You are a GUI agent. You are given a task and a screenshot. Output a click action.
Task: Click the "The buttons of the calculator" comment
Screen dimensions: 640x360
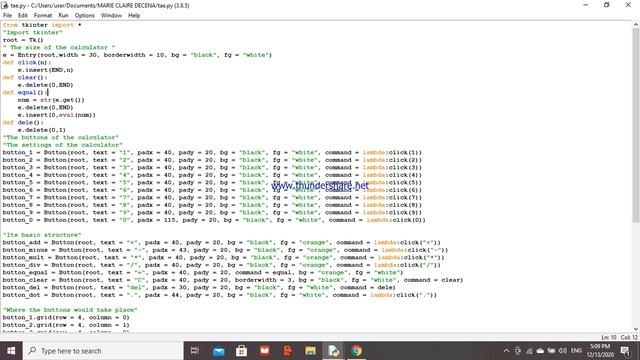click(x=61, y=138)
